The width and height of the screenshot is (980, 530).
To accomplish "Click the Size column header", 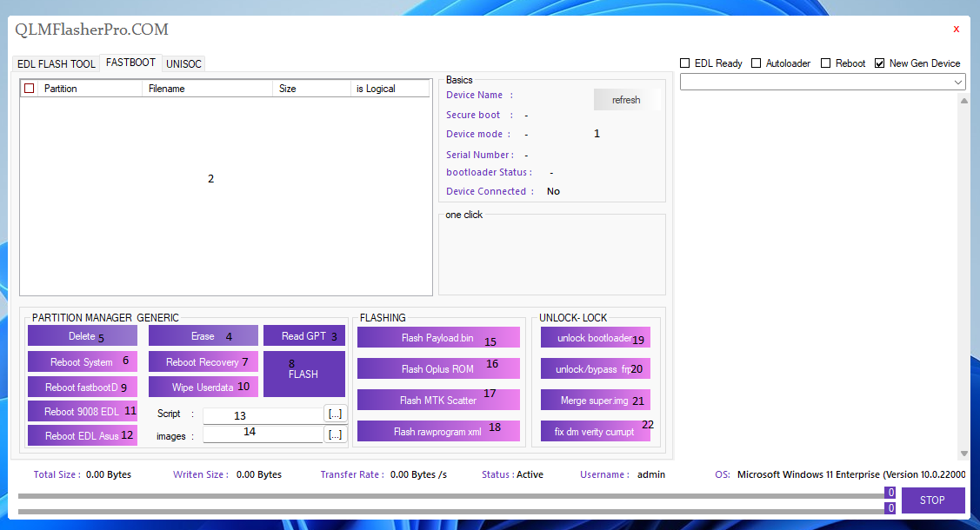I will [x=311, y=89].
